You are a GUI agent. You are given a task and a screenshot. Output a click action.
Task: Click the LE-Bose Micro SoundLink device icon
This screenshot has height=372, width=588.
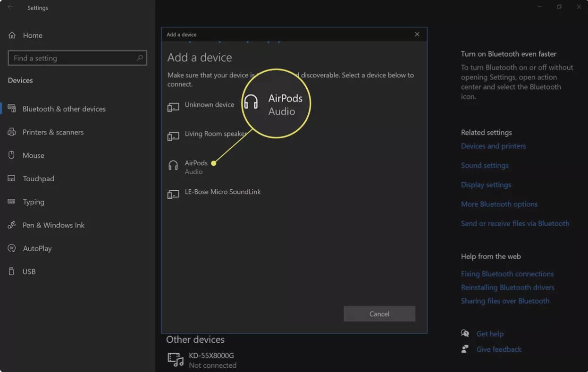pos(173,194)
